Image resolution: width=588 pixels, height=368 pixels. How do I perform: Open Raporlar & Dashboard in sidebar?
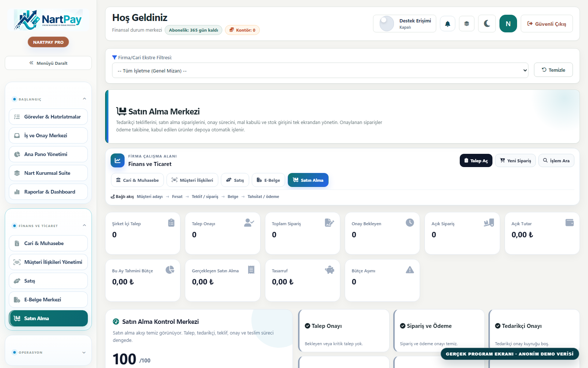pyautogui.click(x=48, y=192)
